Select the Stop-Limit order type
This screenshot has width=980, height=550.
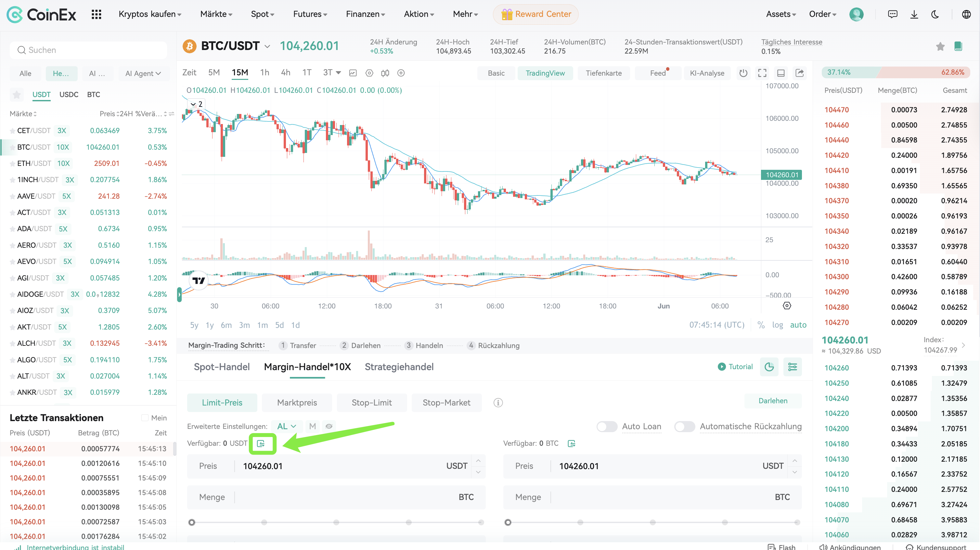[371, 403]
